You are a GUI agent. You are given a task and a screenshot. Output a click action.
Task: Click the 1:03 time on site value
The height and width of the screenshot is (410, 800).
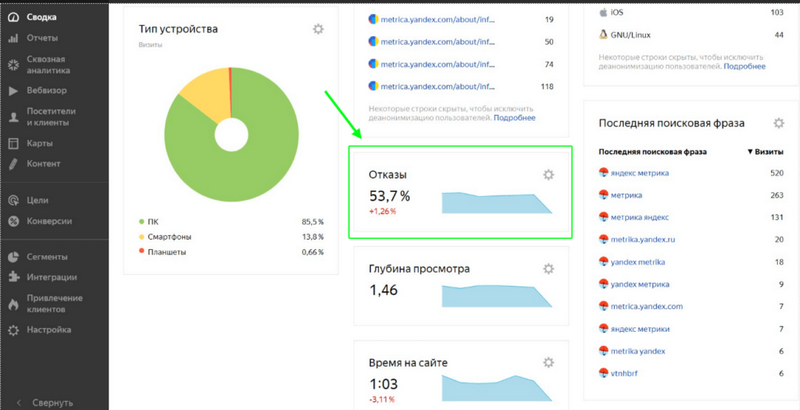click(383, 384)
